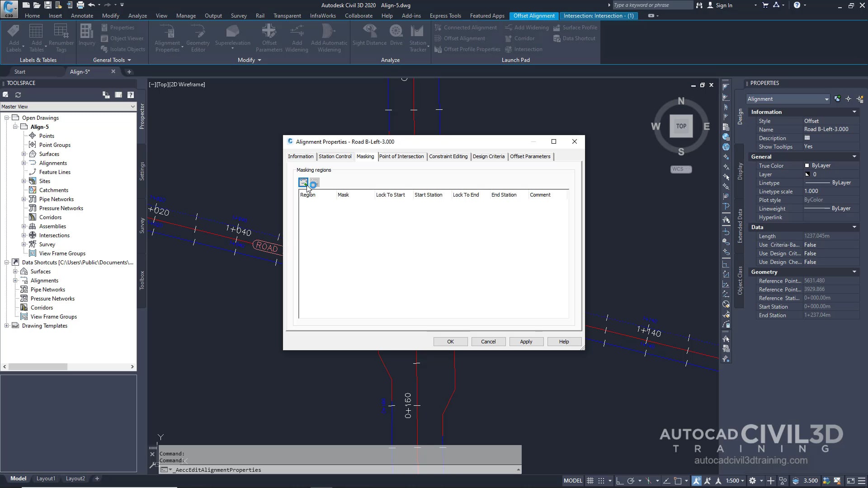The image size is (868, 488).
Task: Switch to the Station Control tab
Action: (x=335, y=156)
